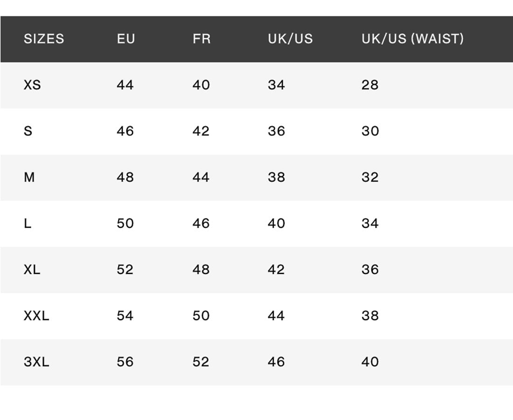Select the M size row label
Viewport: 513px width, 420px height.
[x=29, y=177]
